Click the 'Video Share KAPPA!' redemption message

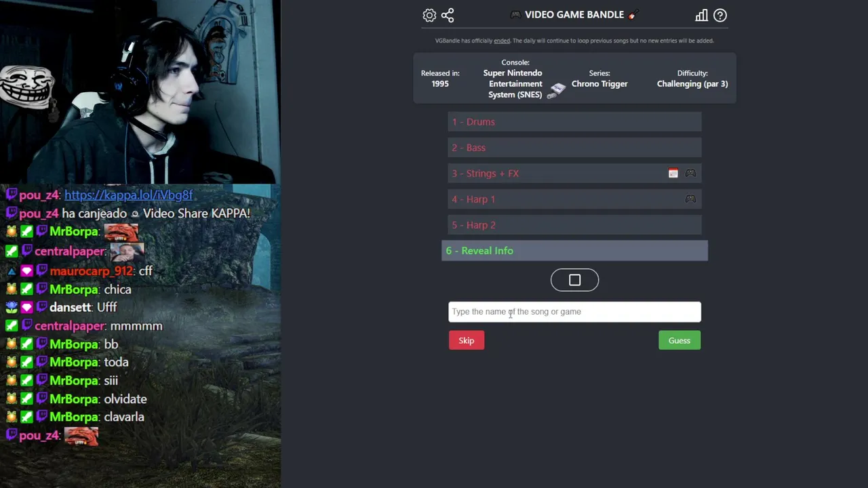[197, 213]
